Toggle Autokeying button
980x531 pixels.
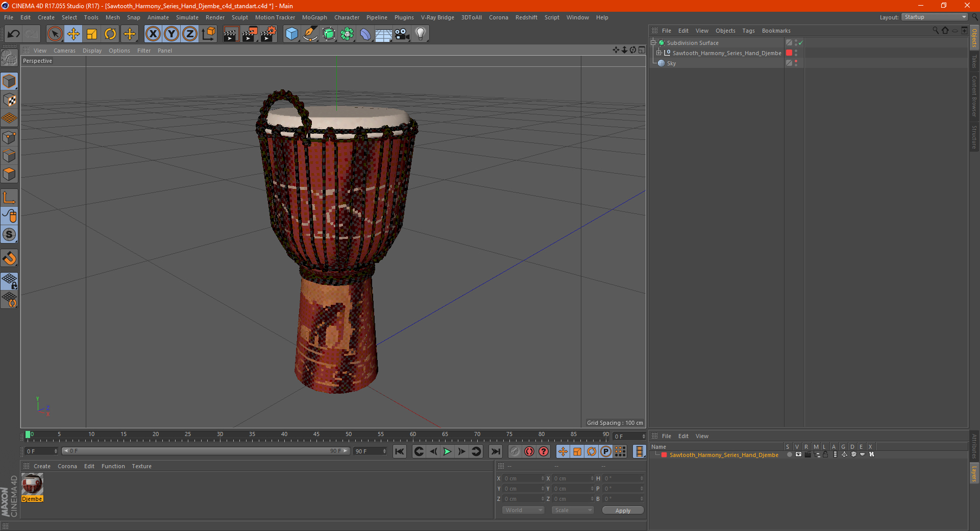(529, 451)
